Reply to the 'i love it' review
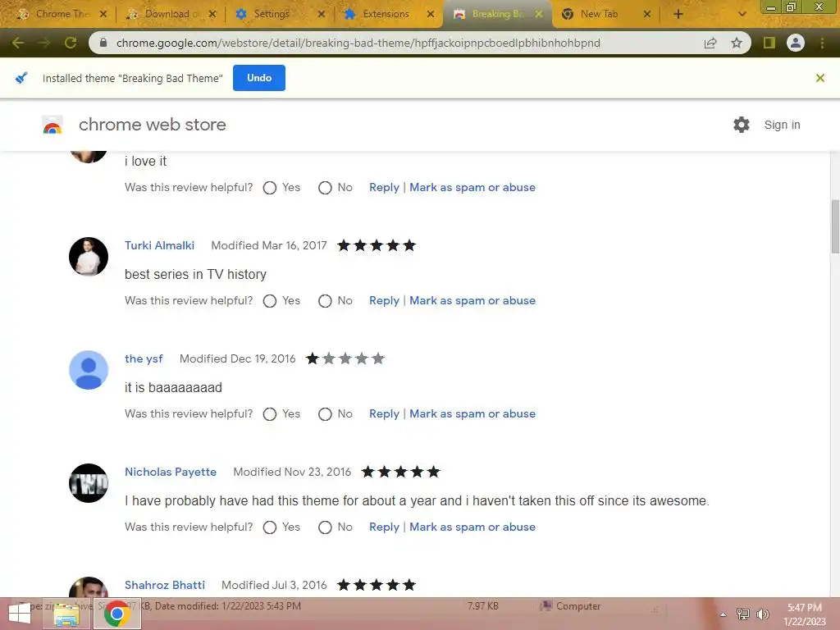This screenshot has height=630, width=840. (x=384, y=188)
